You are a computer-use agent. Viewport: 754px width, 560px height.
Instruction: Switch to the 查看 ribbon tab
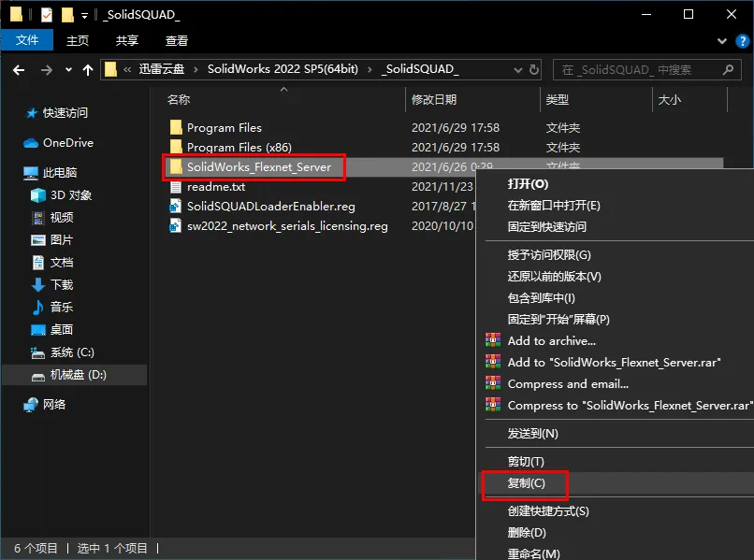click(x=177, y=40)
